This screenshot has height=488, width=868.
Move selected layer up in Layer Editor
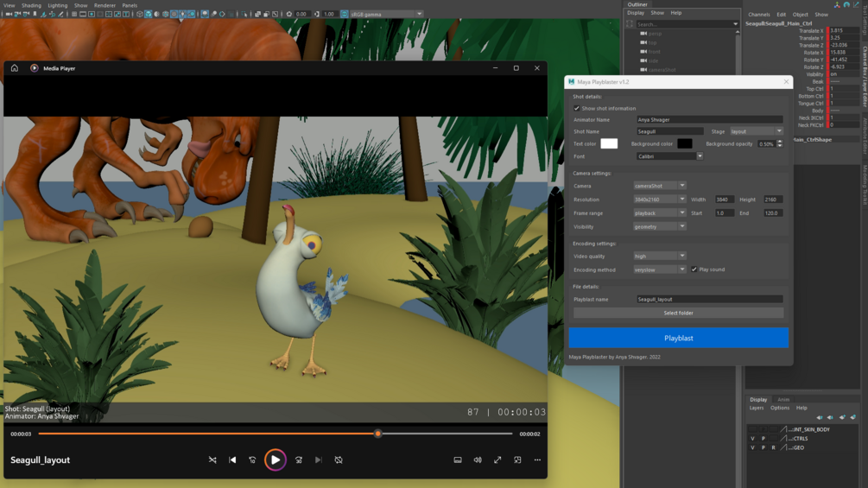click(x=820, y=417)
